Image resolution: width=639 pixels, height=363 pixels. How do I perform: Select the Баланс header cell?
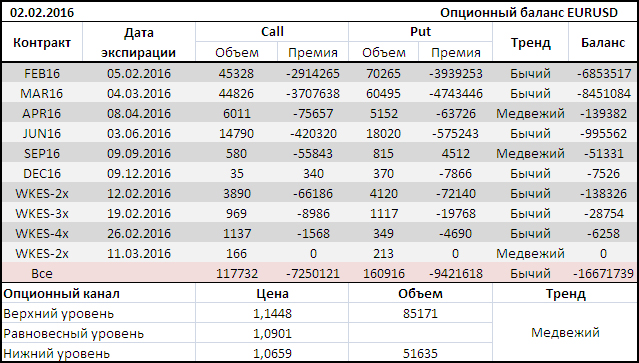pyautogui.click(x=603, y=42)
